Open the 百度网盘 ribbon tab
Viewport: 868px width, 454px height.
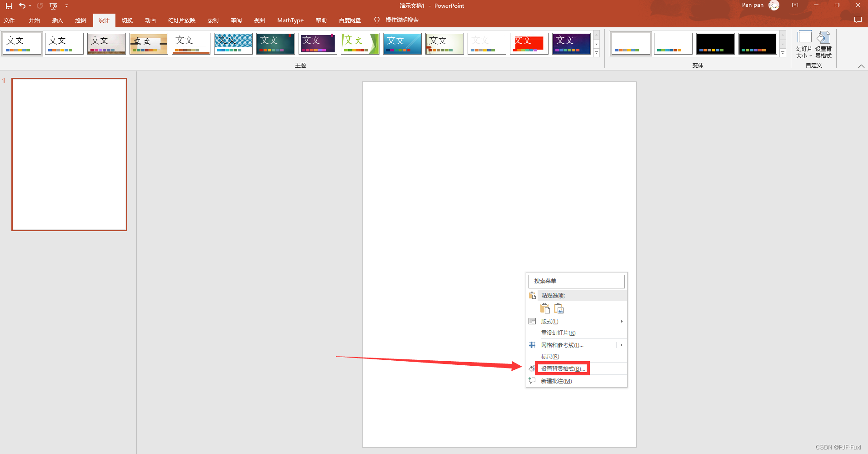(350, 20)
